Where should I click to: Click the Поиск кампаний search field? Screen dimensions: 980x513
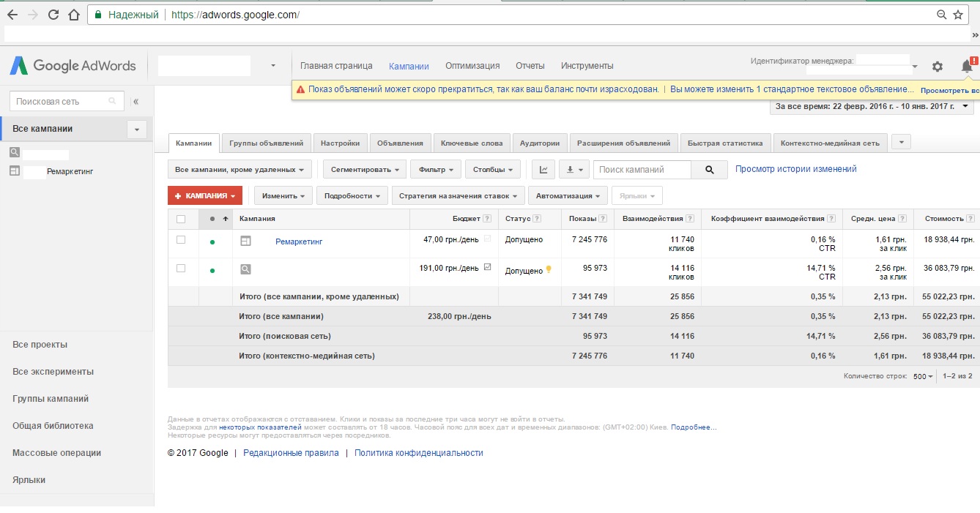[642, 170]
